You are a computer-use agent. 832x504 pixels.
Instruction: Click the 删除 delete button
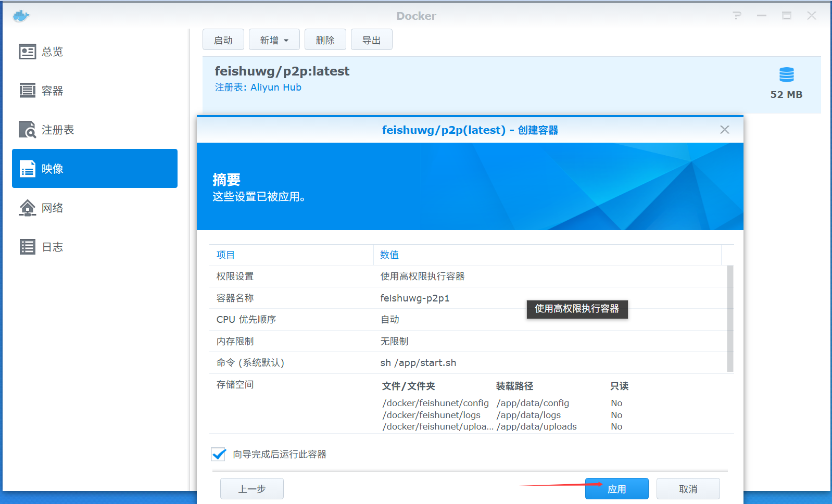[x=325, y=40]
